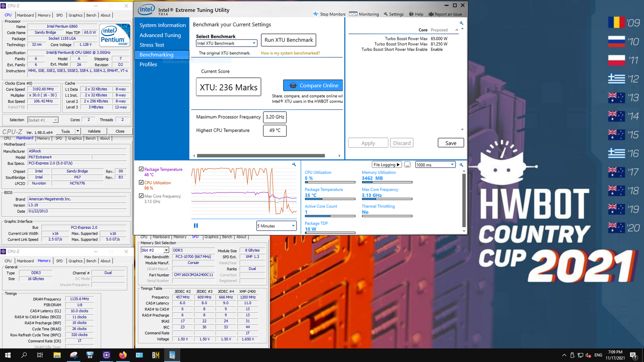Uncheck Package Temperature graph checkbox

click(x=141, y=169)
